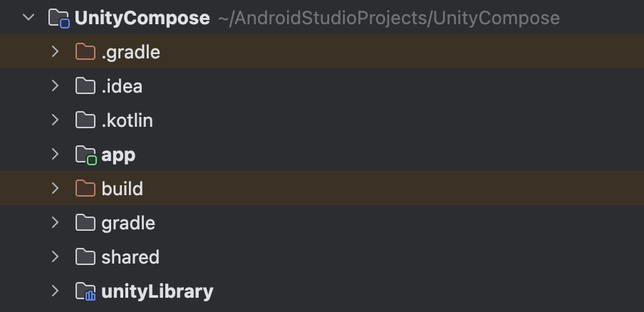Expand the .gradle folder chevron
The width and height of the screenshot is (644, 312).
click(x=55, y=52)
